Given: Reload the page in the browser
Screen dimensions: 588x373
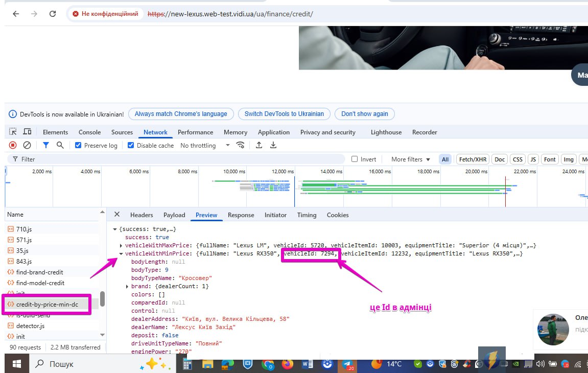Looking at the screenshot, I should click(52, 14).
